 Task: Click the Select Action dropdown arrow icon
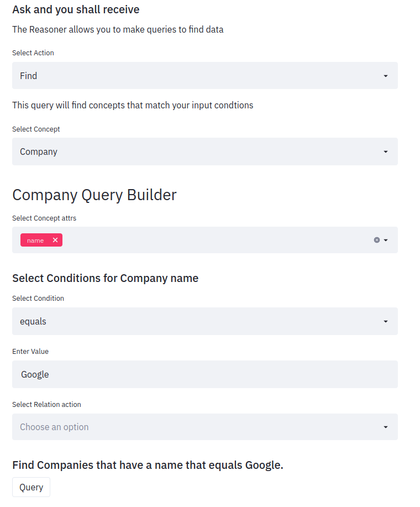click(x=386, y=76)
